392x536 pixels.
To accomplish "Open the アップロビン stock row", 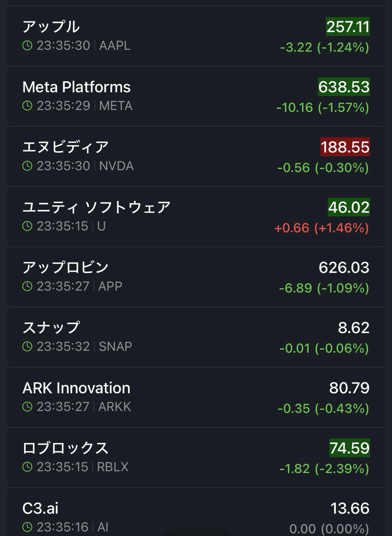I will point(65,267).
